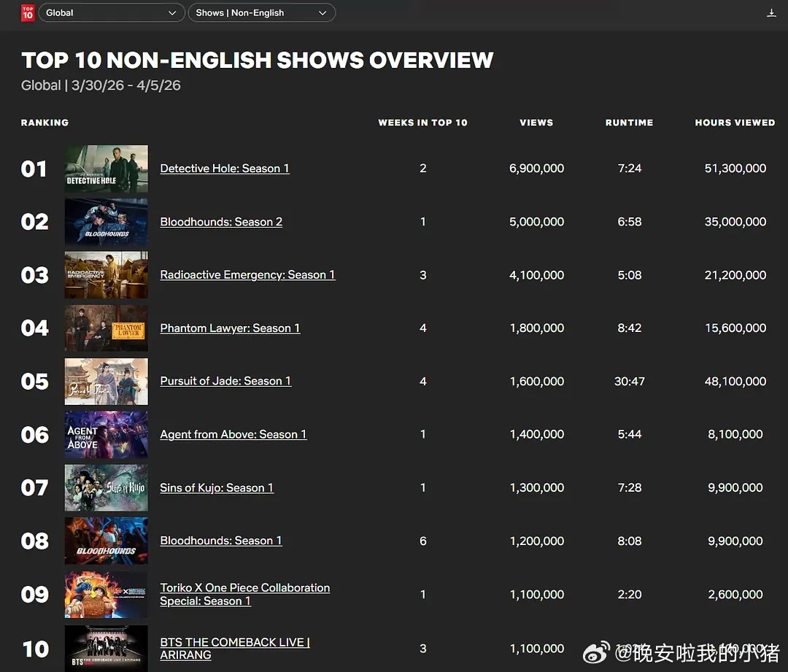The image size is (788, 672).
Task: Click the Pursuit of Jade poster thumbnail
Action: tap(106, 381)
